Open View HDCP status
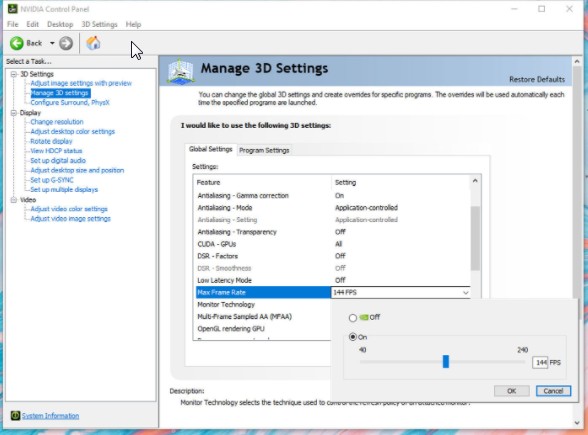 point(56,151)
